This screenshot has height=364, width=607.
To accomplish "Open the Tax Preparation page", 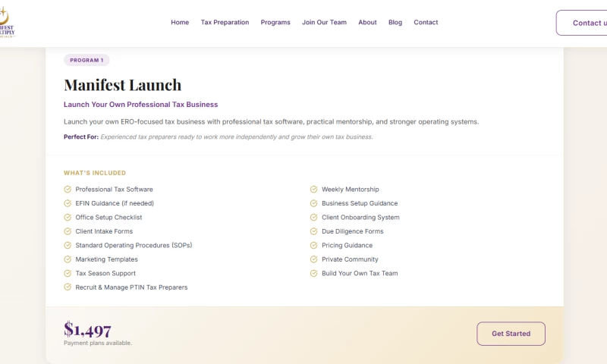I will [x=225, y=23].
